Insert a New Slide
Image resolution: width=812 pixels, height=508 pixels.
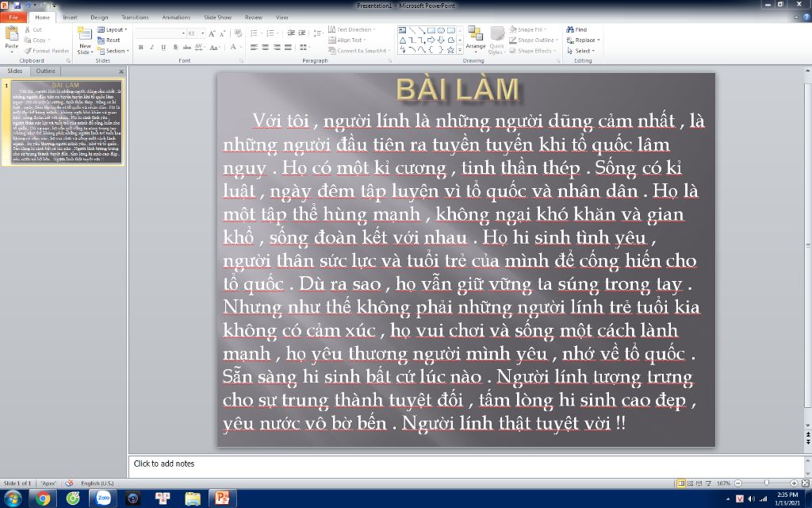click(85, 40)
